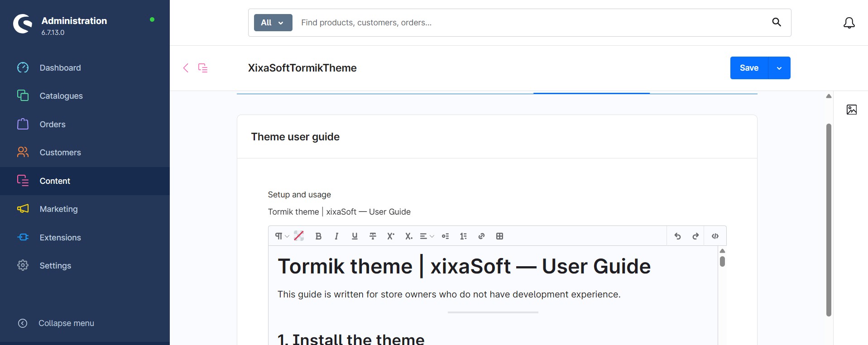Open the paragraph format dropdown in editor
868x345 pixels.
(282, 236)
